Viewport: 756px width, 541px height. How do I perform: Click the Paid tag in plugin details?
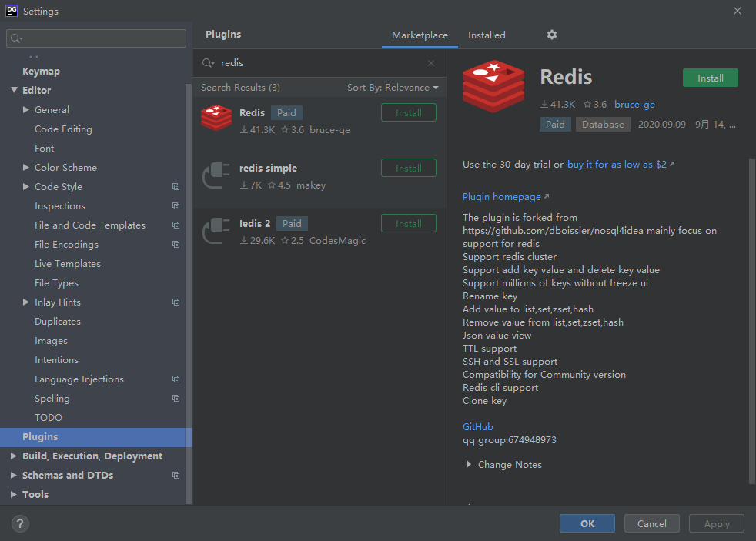click(x=555, y=125)
